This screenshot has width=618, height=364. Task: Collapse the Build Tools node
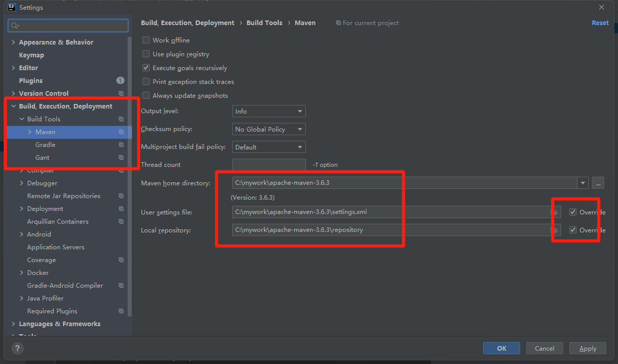(x=22, y=119)
